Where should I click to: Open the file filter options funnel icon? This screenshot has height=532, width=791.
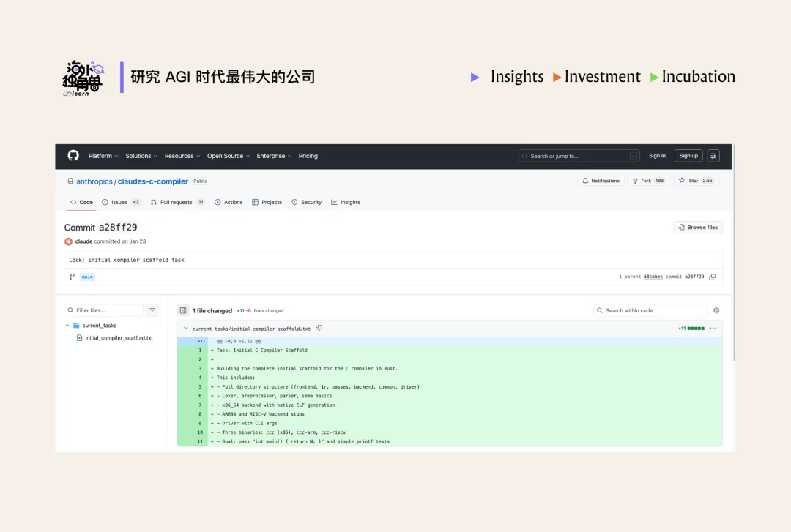(x=152, y=310)
